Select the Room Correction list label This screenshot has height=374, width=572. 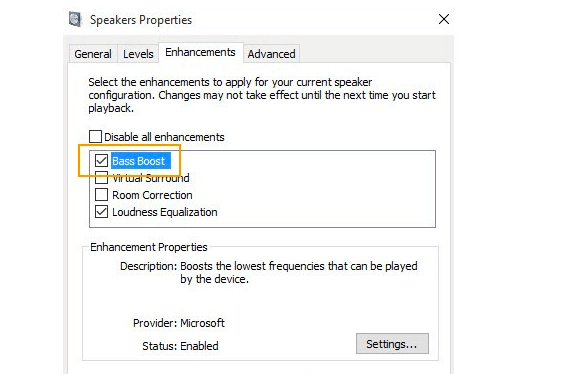(152, 195)
